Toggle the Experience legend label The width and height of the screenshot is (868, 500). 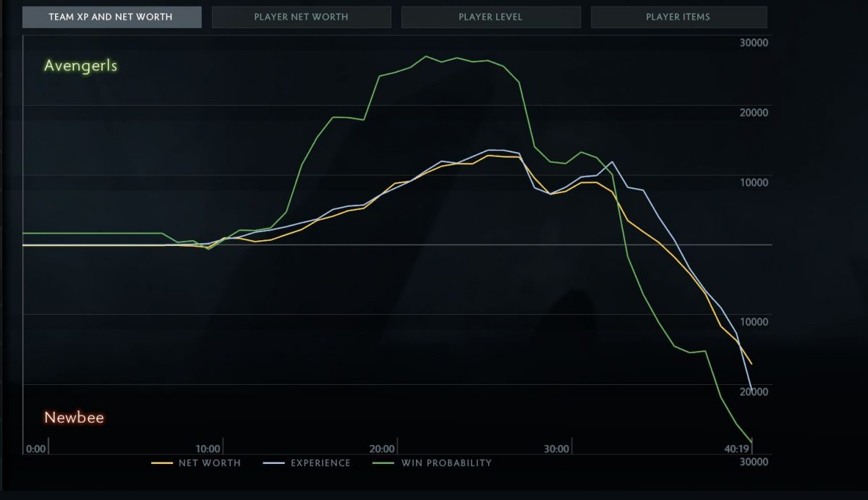pos(320,463)
